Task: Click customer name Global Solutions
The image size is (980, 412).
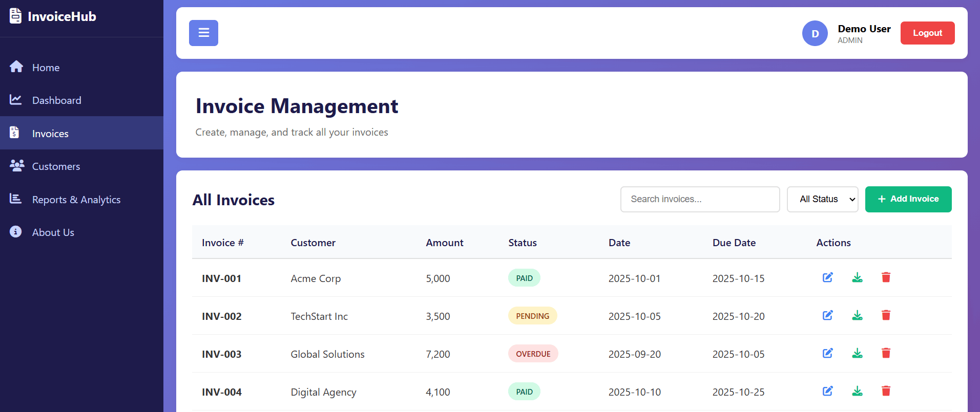Action: coord(327,354)
